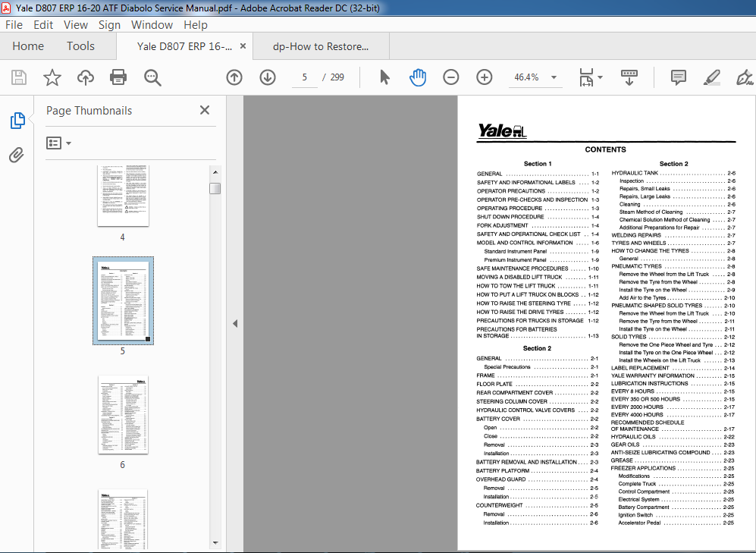
Task: Click the FORK ADJUSTMENT contents entry
Action: coord(538,225)
